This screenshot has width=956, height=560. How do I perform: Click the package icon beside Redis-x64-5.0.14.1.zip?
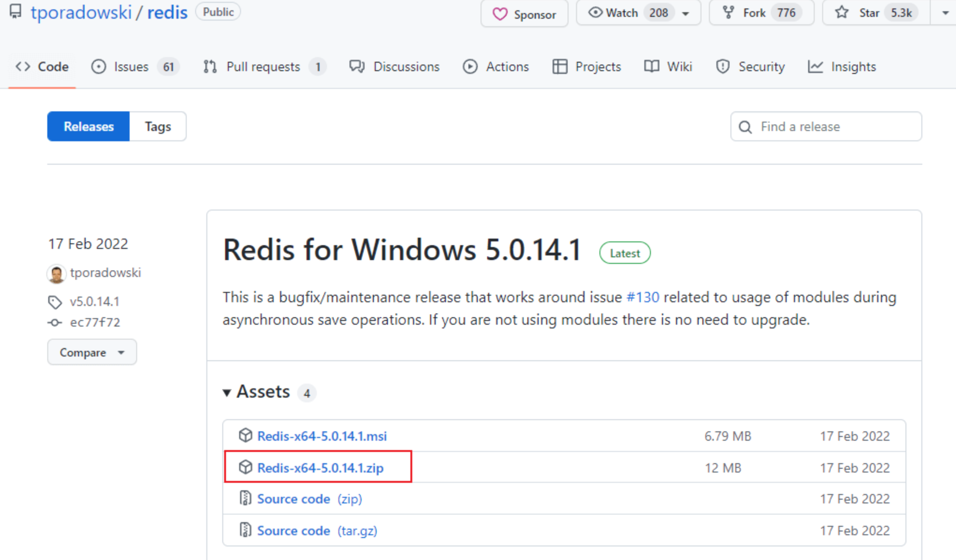[x=245, y=467]
